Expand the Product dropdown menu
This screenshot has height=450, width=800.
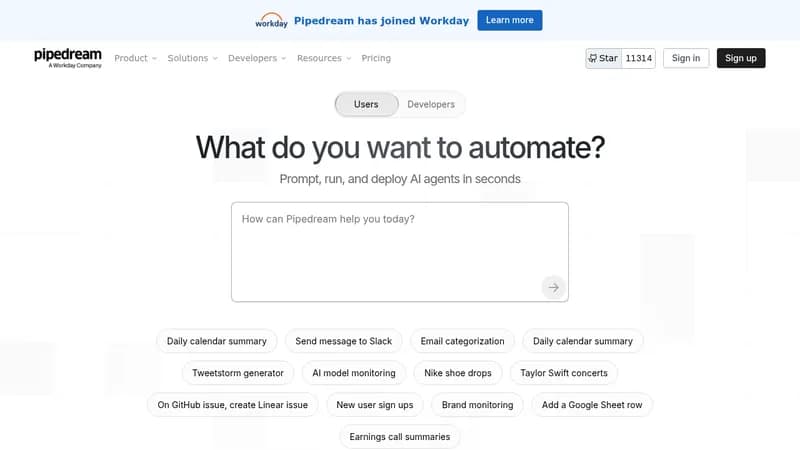click(135, 58)
